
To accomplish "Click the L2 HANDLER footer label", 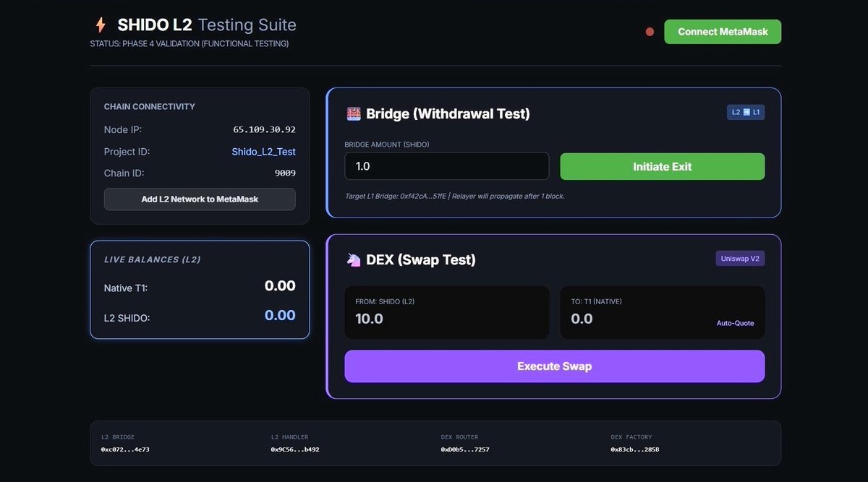I will (x=290, y=437).
